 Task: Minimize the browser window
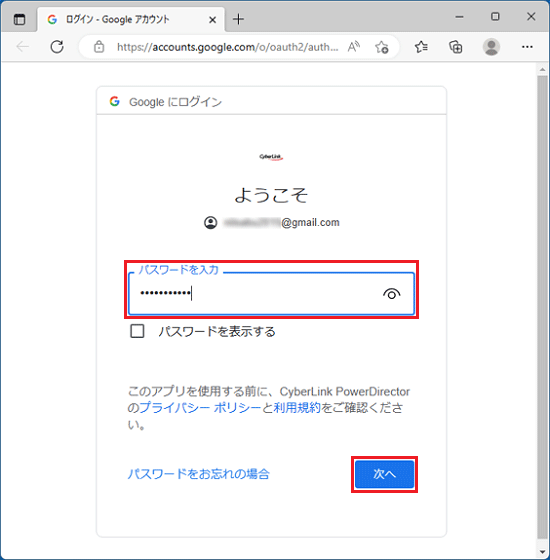459,17
